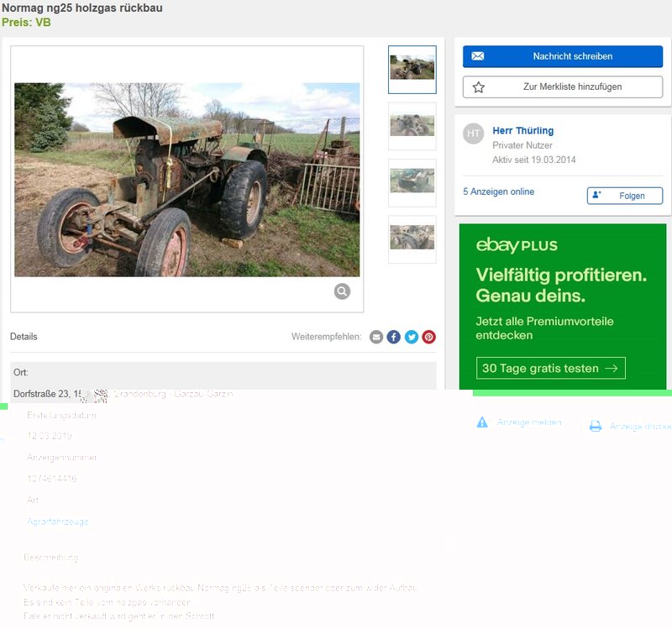Select the first tractor thumbnail
This screenshot has width=672, height=629.
coord(412,69)
